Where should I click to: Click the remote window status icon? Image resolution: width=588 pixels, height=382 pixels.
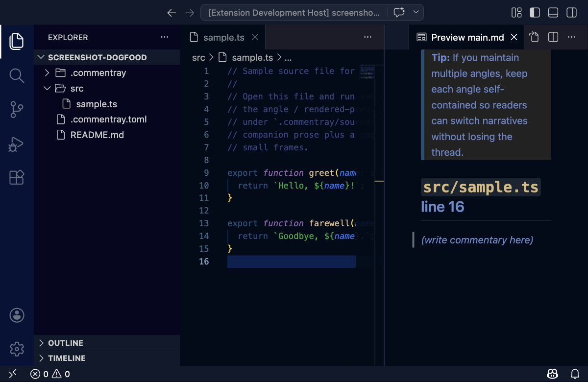pos(13,374)
